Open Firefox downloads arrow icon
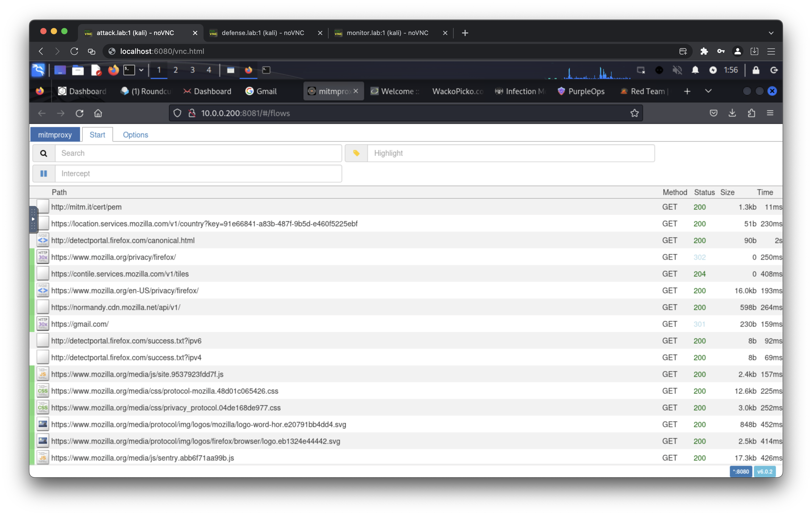This screenshot has height=516, width=812. coord(732,113)
